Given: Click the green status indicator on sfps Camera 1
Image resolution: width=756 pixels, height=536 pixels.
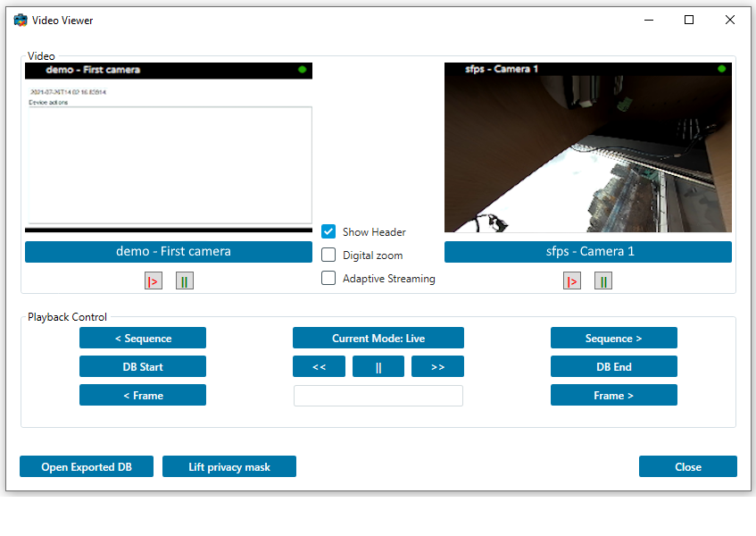Looking at the screenshot, I should (722, 70).
